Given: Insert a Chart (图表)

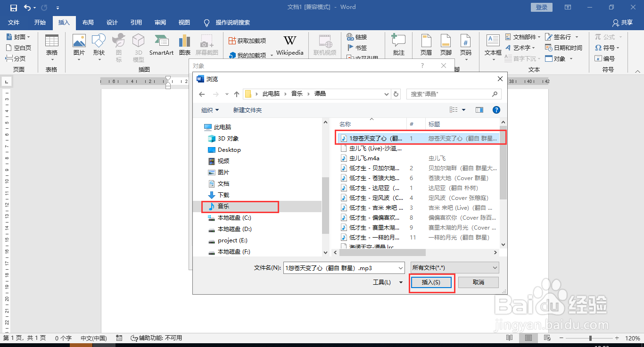Looking at the screenshot, I should point(185,45).
